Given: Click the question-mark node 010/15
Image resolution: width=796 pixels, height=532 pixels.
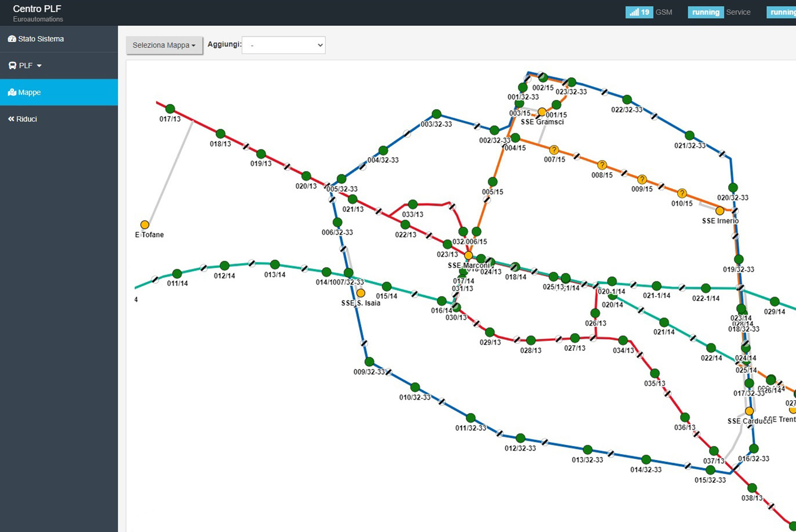Looking at the screenshot, I should tap(682, 194).
